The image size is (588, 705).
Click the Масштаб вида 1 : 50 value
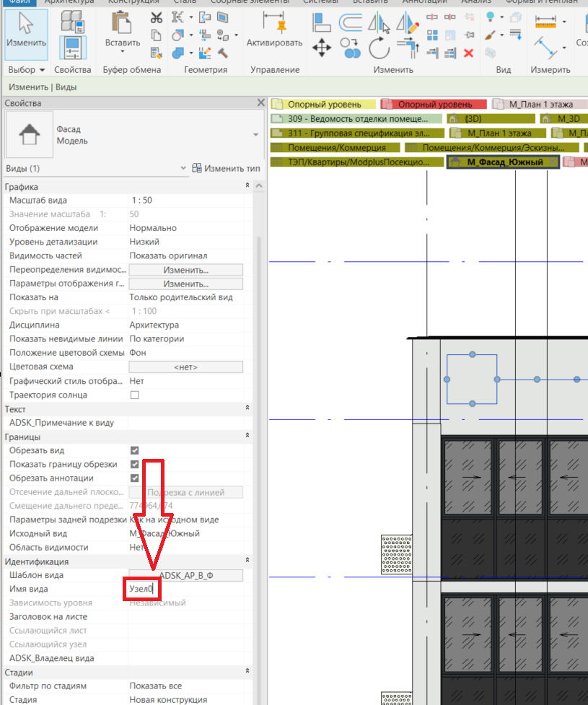(x=185, y=201)
